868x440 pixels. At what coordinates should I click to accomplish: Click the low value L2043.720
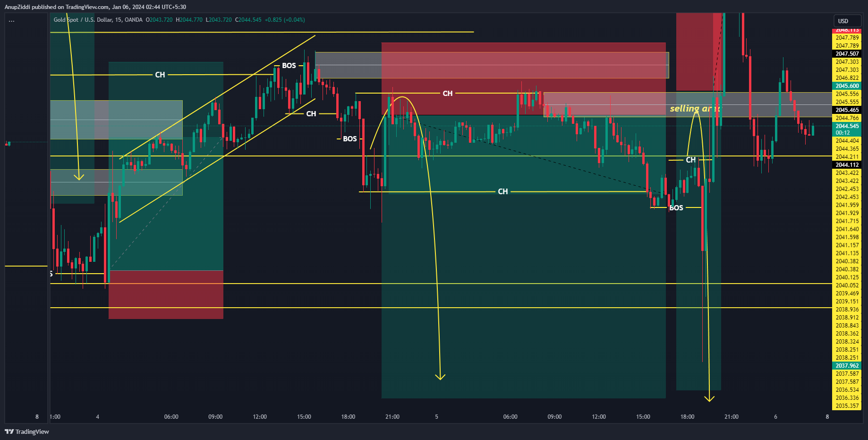pyautogui.click(x=219, y=20)
